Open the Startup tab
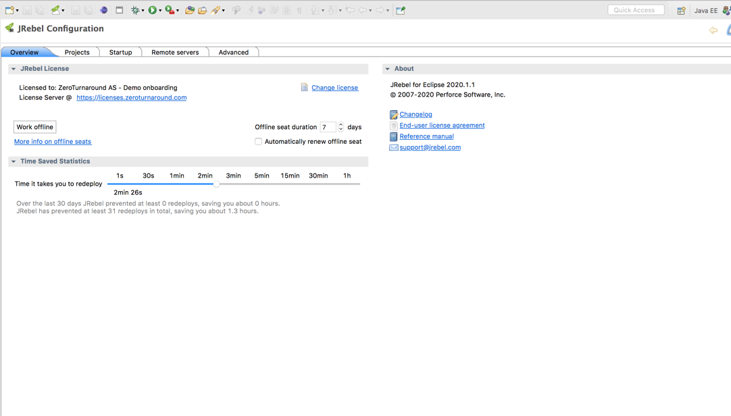The height and width of the screenshot is (416, 731). coord(121,52)
